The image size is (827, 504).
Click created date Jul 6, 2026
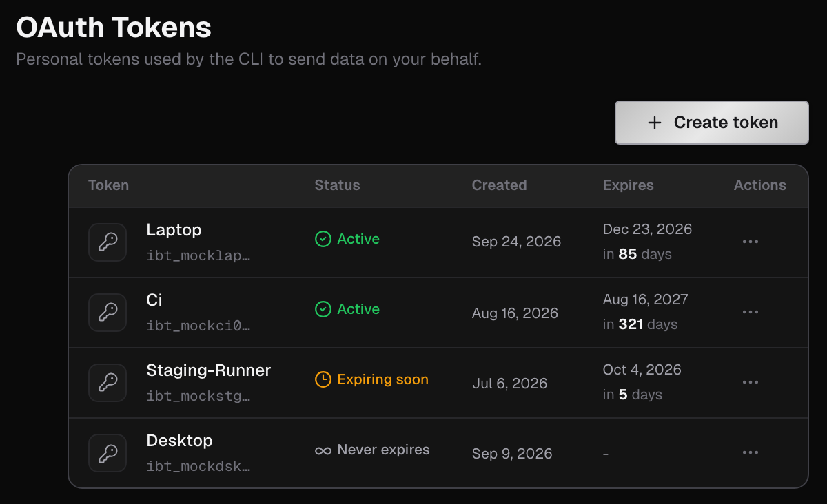509,384
